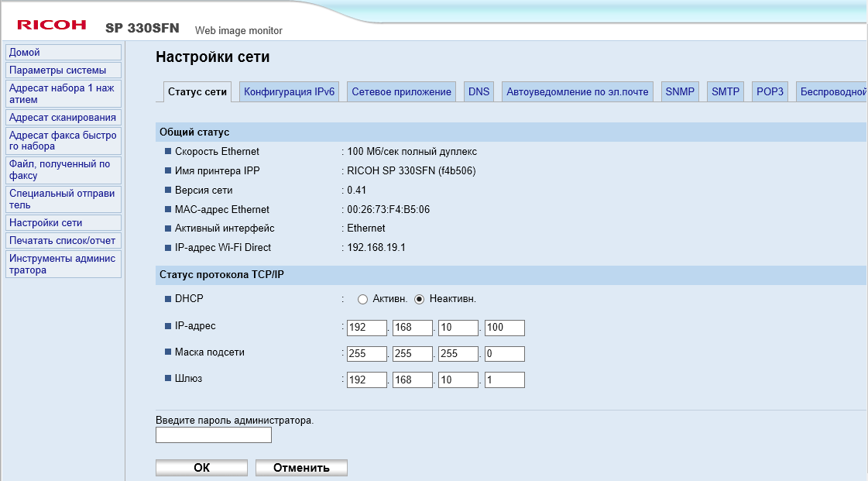Viewport: 868px width, 481px height.
Task: Open the SMTP tab
Action: click(x=726, y=92)
